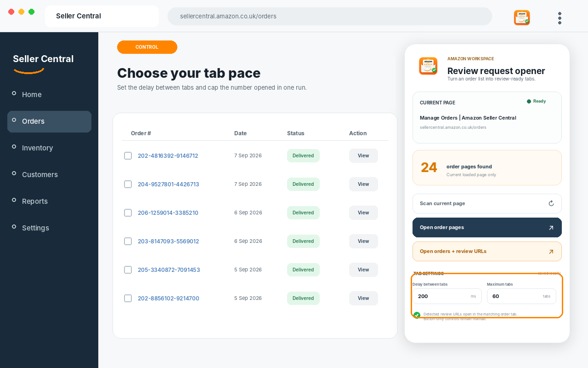Click the arrow icon on Open orders + review URLs
The height and width of the screenshot is (368, 588).
pos(551,252)
